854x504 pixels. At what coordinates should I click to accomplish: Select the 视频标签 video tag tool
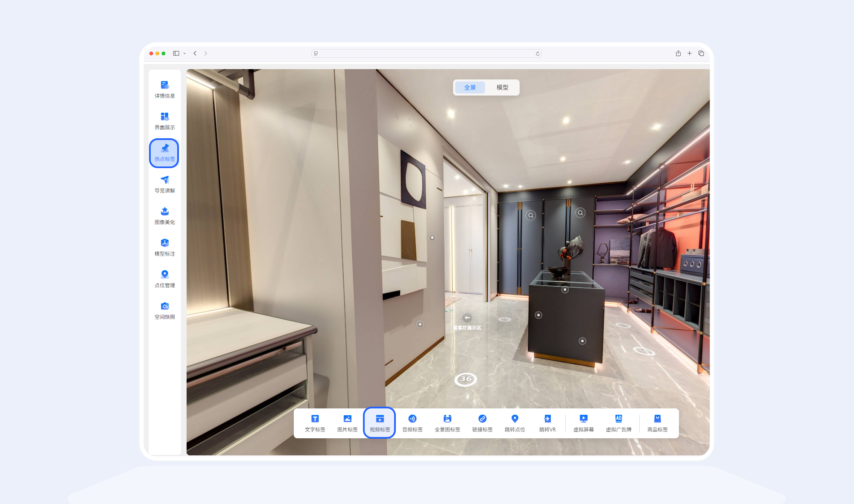(380, 423)
